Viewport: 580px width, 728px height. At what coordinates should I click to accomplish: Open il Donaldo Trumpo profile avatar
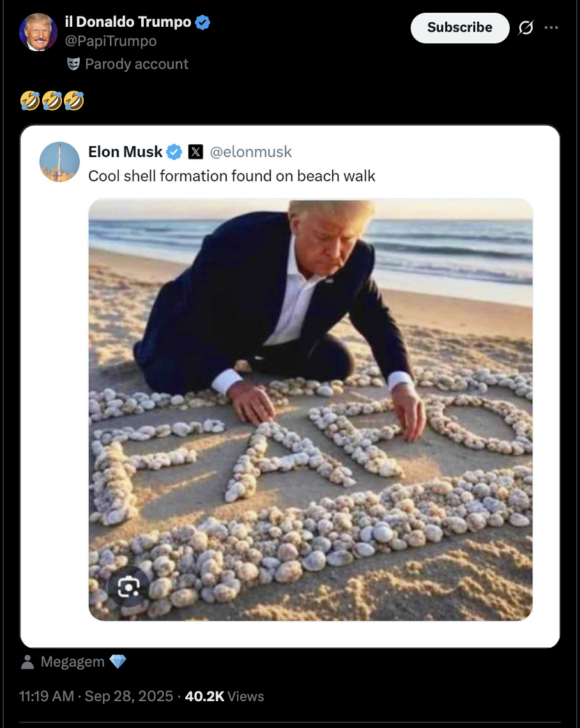click(38, 32)
